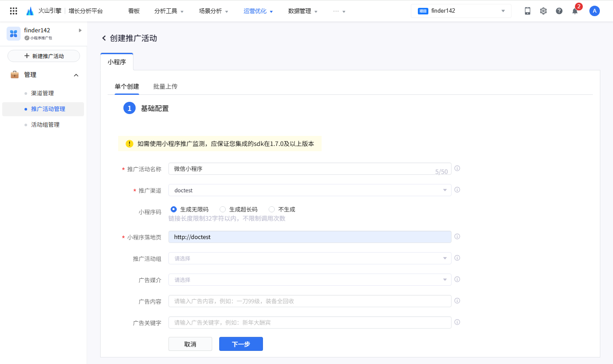Click the mobile device icon in header
The image size is (613, 364).
point(527,11)
